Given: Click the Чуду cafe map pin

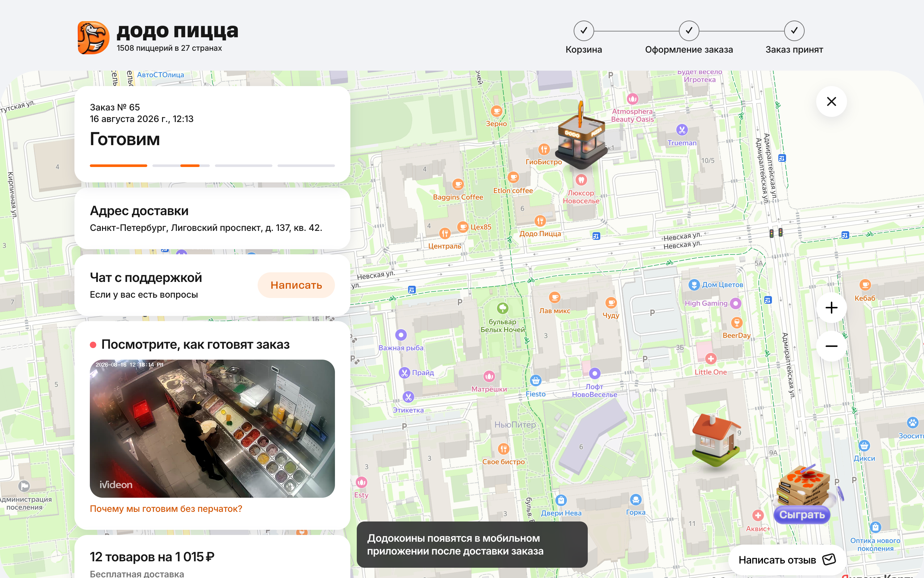Looking at the screenshot, I should [611, 303].
